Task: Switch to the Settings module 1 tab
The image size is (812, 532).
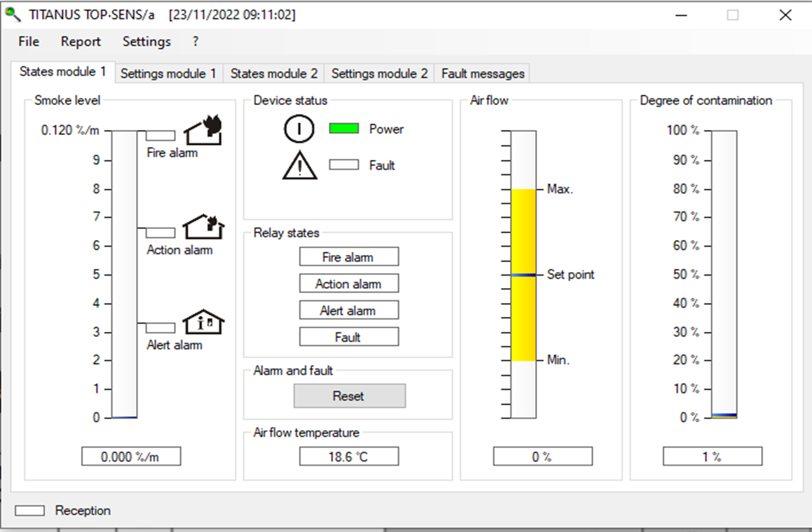Action: [x=168, y=74]
